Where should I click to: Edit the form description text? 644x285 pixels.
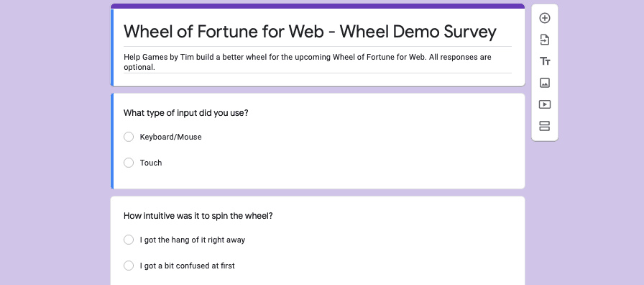click(318, 62)
